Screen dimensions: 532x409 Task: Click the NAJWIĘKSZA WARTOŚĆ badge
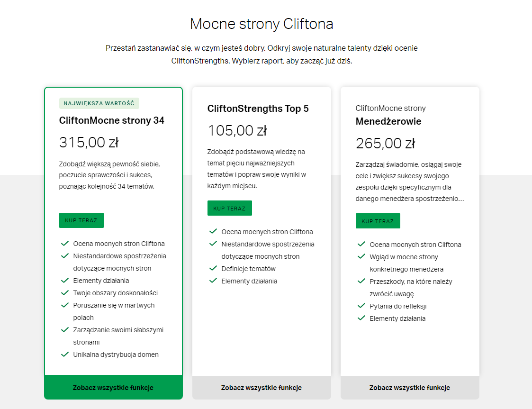click(99, 103)
